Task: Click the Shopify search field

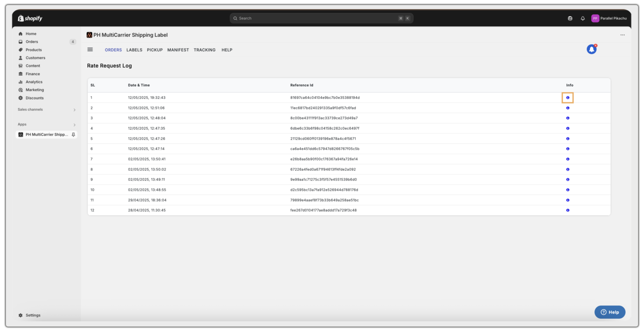Action: [322, 18]
